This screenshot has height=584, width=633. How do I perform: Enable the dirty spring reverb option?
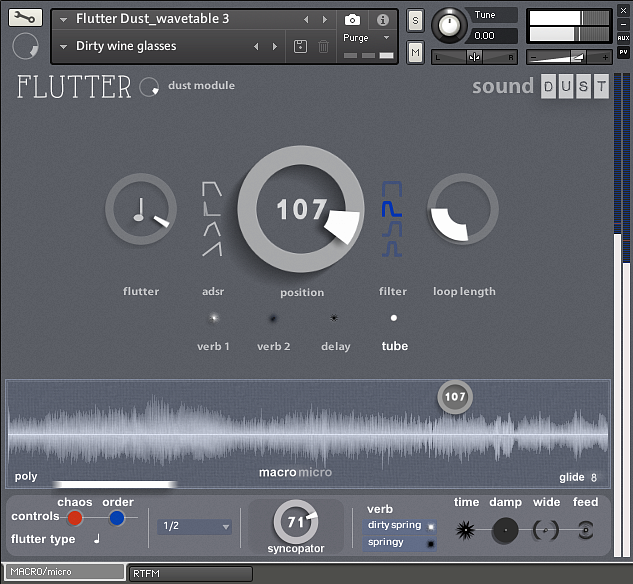coord(431,526)
